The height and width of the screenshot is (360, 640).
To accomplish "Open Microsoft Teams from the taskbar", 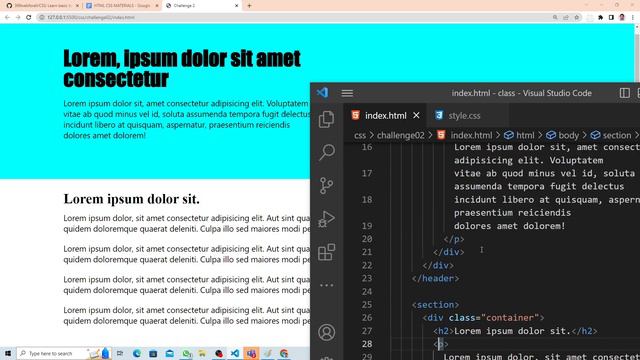I will 251,353.
